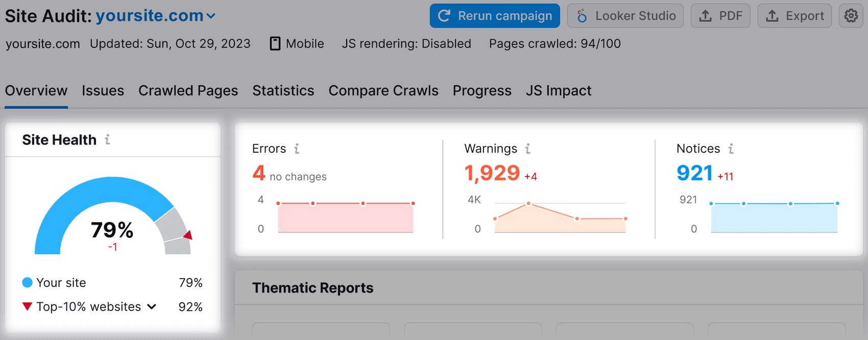Screen dimensions: 868x340
Task: Switch to the Issues tab
Action: [x=103, y=91]
